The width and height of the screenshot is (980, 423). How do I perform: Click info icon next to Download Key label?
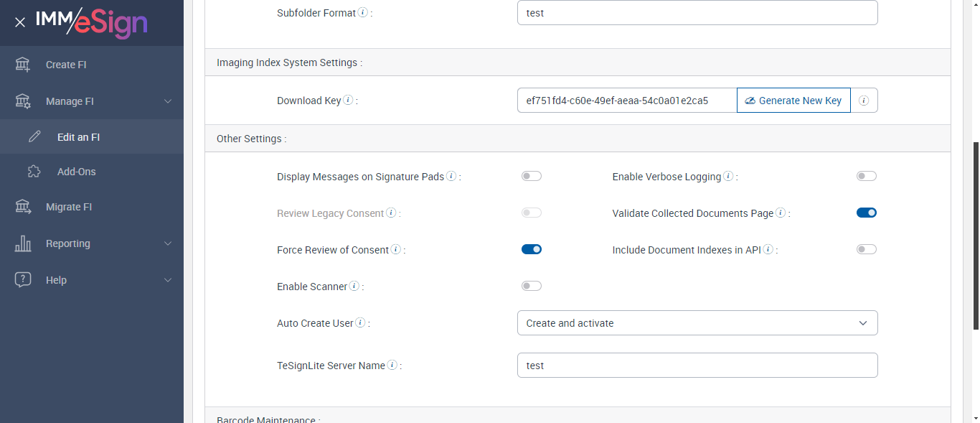point(348,101)
